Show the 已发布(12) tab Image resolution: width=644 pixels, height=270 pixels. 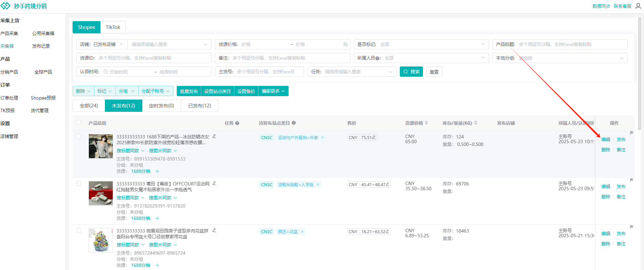200,106
